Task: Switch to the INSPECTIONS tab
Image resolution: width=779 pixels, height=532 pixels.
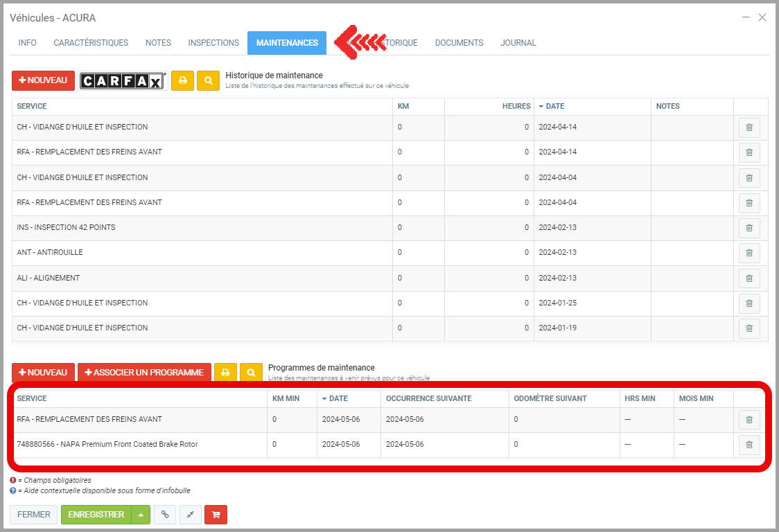Action: (213, 43)
